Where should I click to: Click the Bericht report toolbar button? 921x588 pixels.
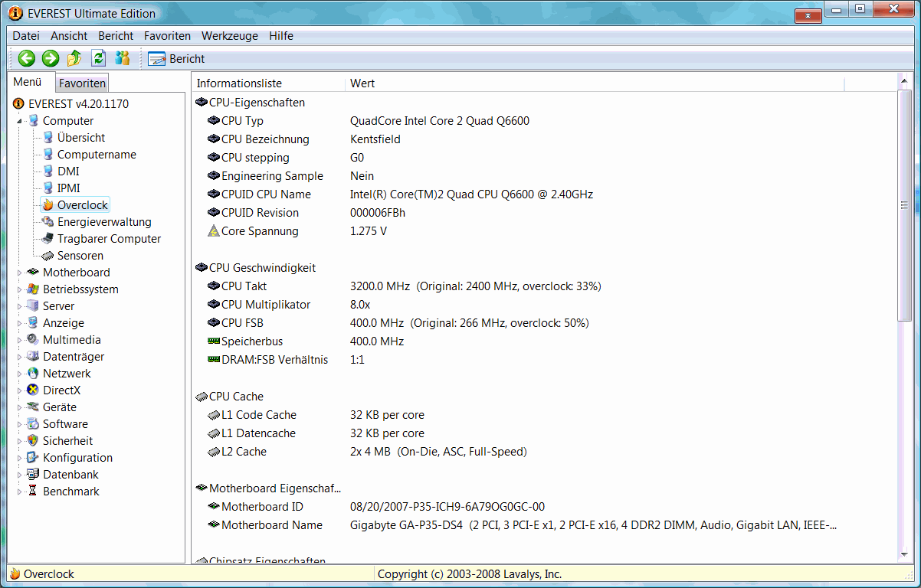tap(177, 59)
